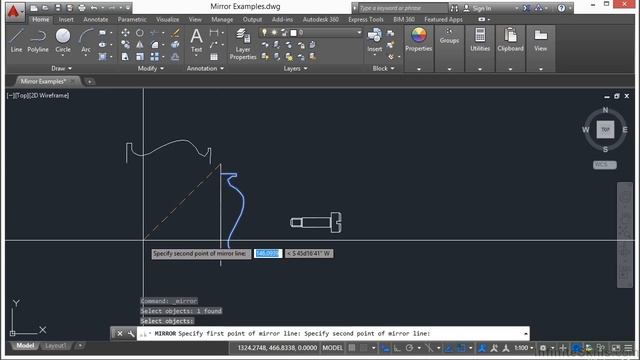Screen dimensions: 640x360
Task: Select the Arc tool
Action: tap(86, 40)
